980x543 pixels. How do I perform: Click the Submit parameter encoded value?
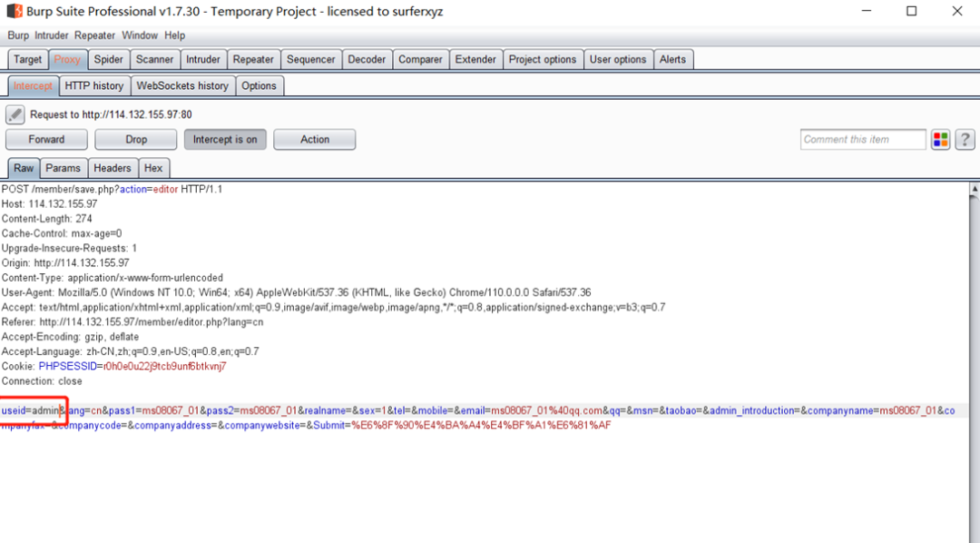(x=481, y=425)
